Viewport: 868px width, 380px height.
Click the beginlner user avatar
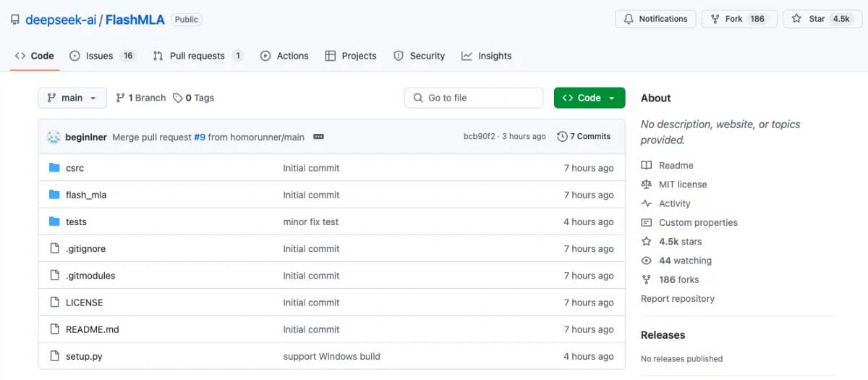pos(54,137)
